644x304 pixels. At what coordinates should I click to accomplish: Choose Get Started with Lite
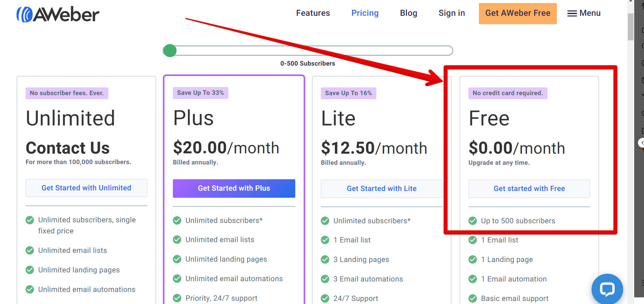382,189
